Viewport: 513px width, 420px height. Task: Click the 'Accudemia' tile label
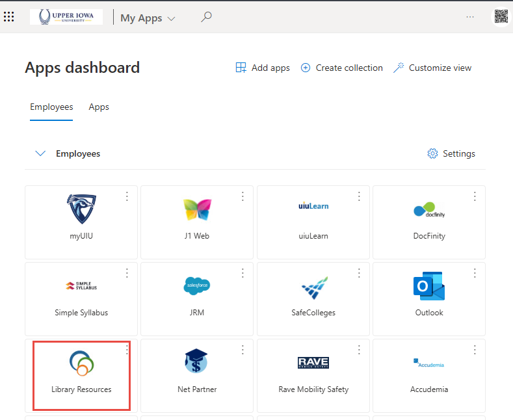pyautogui.click(x=429, y=389)
